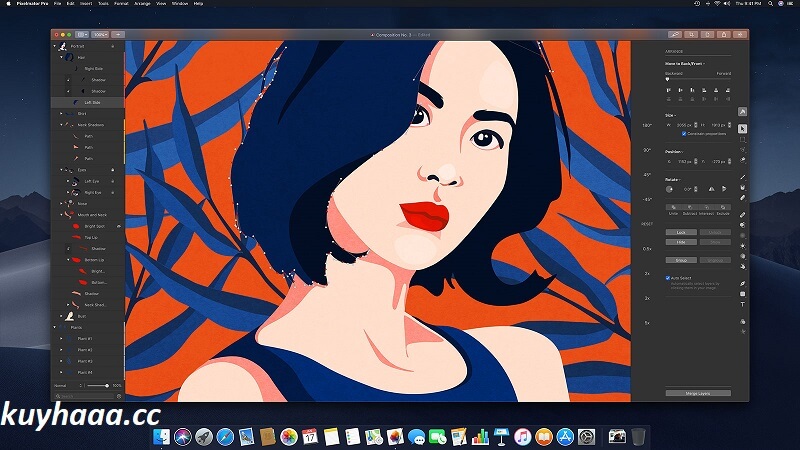Viewport: 800px width, 450px height.
Task: Click the layers Search field
Action: click(84, 396)
